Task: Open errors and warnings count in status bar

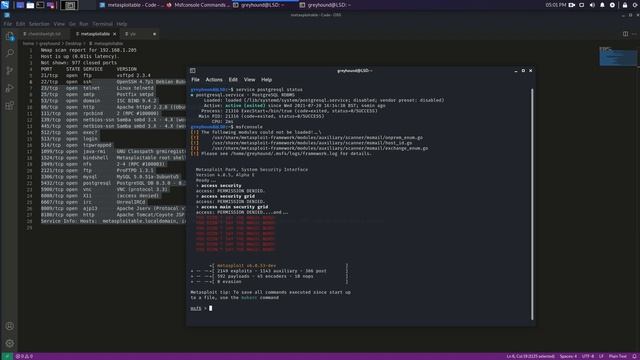Action: pos(24,356)
